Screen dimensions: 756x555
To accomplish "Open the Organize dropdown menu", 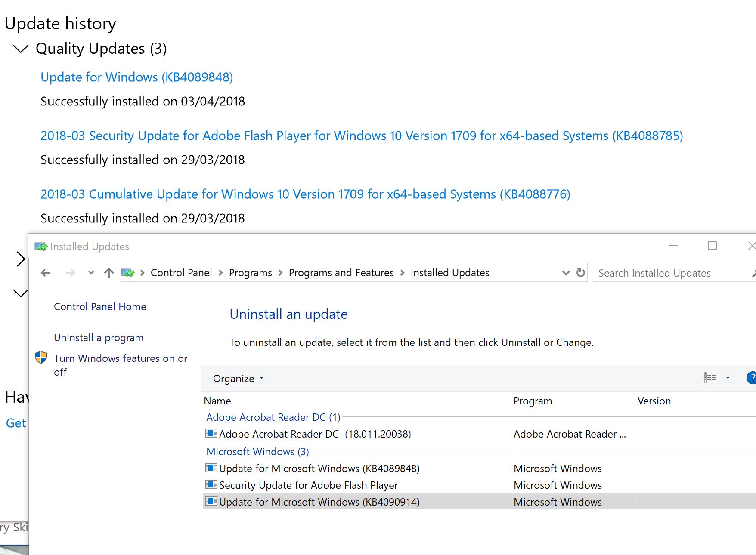I will (238, 379).
